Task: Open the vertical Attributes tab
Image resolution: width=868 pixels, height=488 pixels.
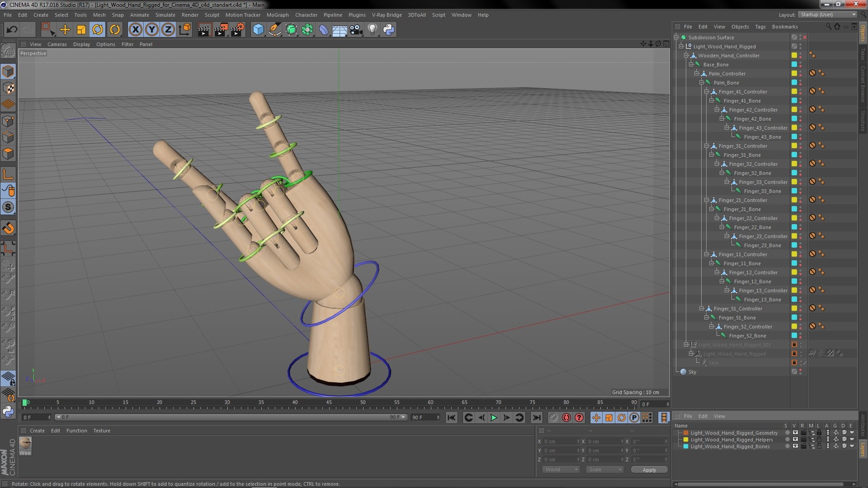Action: coord(863,424)
